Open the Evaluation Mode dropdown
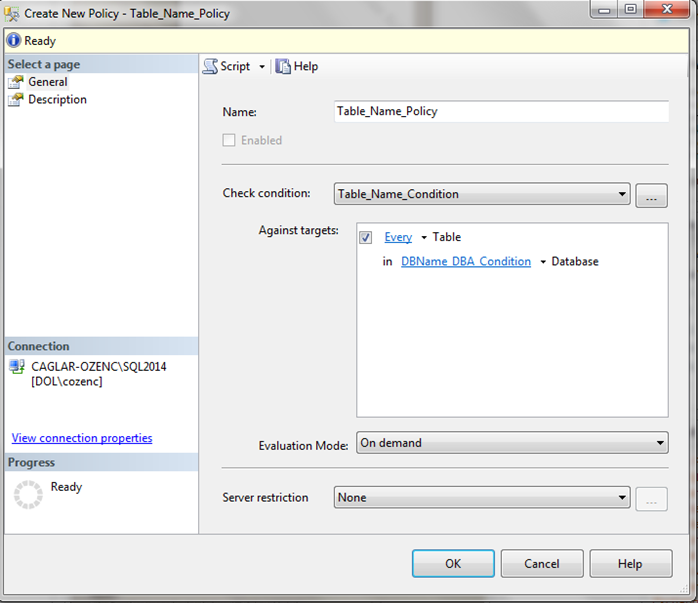The width and height of the screenshot is (698, 603). (659, 442)
